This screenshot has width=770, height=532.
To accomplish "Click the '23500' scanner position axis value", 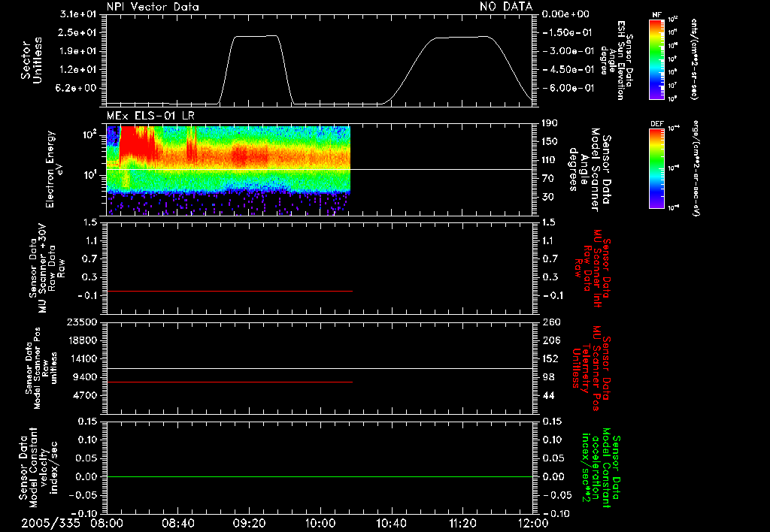I will click(x=82, y=322).
